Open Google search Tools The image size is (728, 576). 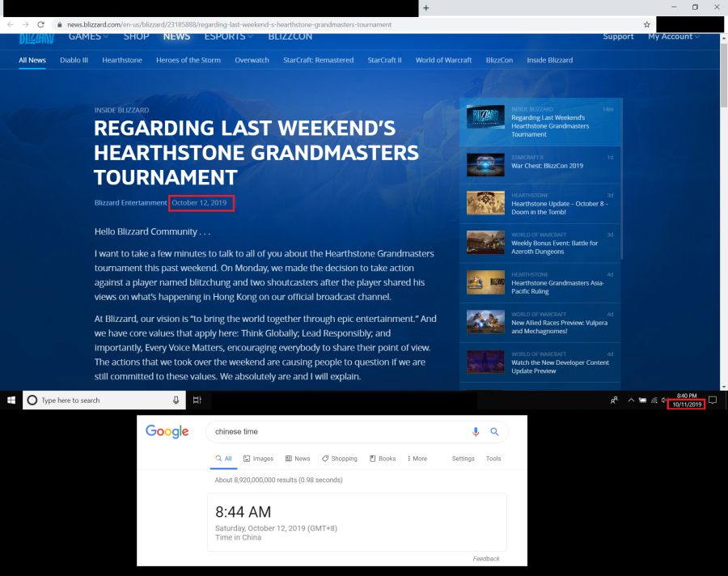pos(493,459)
